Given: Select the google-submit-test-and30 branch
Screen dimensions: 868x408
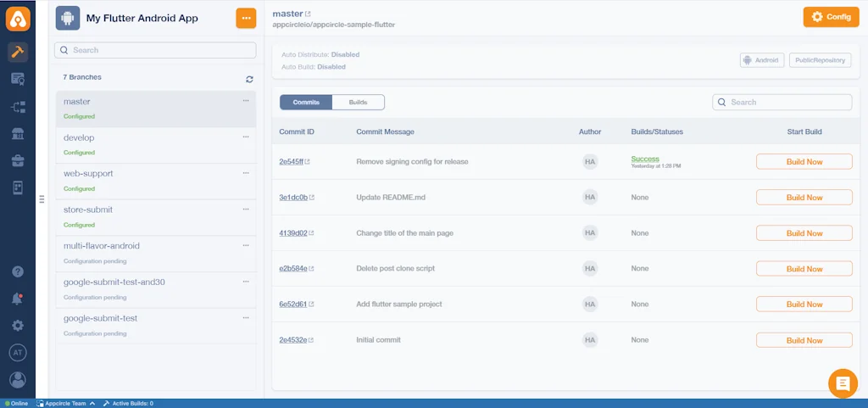Looking at the screenshot, I should click(156, 290).
